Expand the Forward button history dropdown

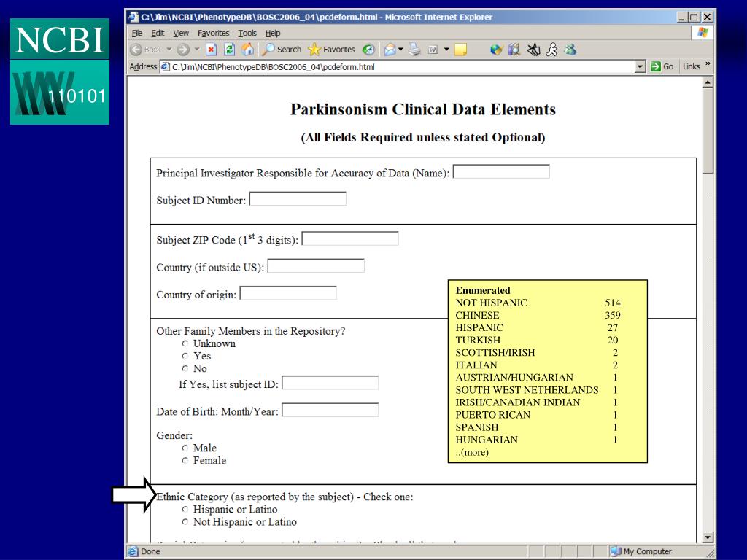click(x=197, y=50)
